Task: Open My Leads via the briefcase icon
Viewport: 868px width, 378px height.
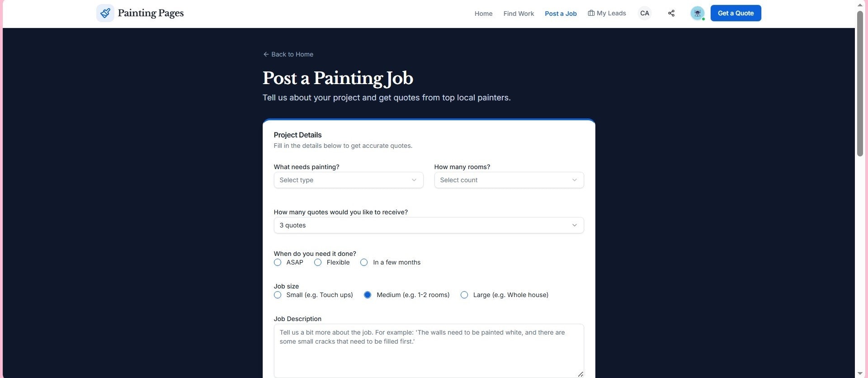Action: point(591,13)
